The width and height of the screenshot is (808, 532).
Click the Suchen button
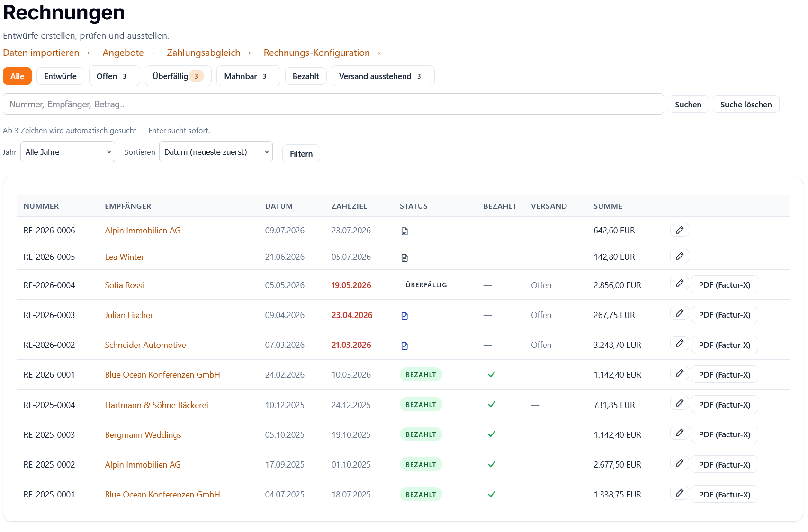coord(688,105)
